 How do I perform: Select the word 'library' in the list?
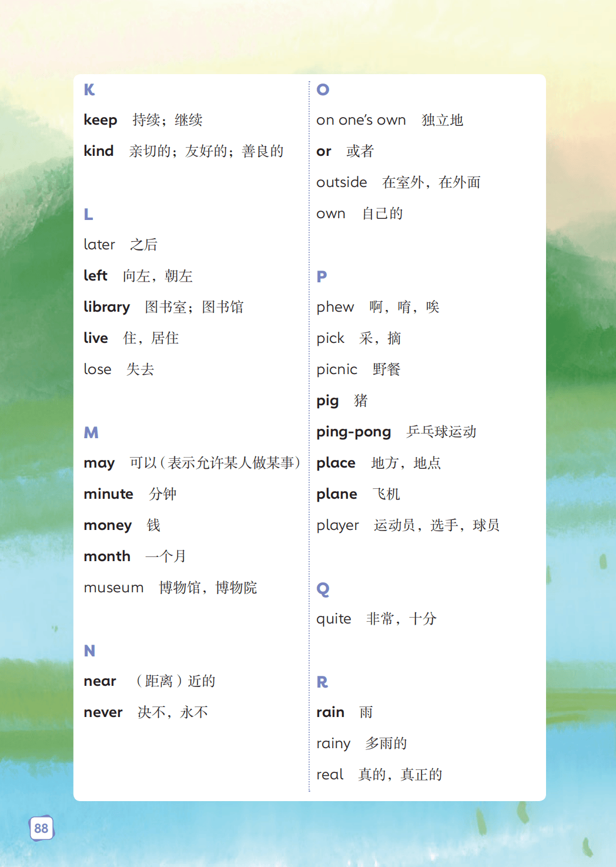106,307
